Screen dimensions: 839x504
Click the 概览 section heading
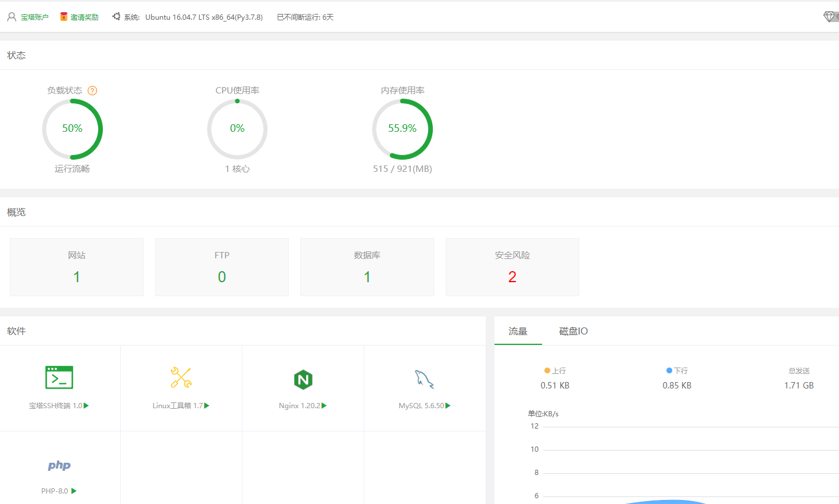tap(16, 212)
